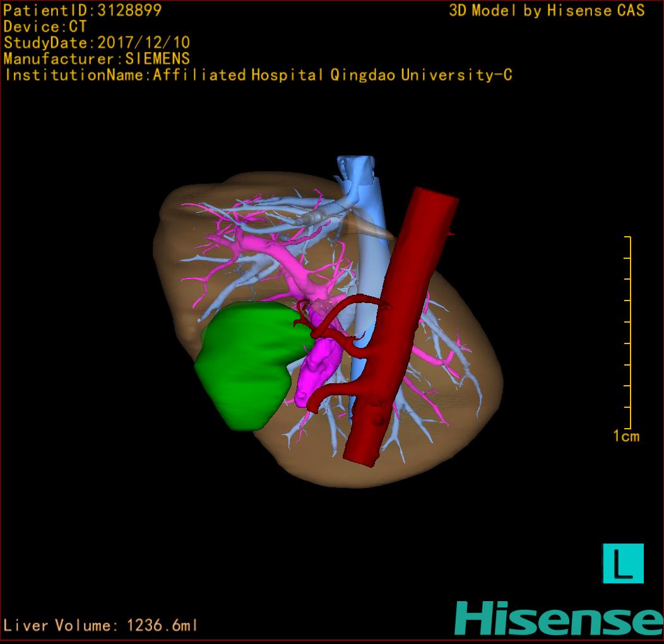Viewport: 664px width, 644px height.
Task: Click the Liver Volume: 1236.6ml readout
Action: point(100,625)
